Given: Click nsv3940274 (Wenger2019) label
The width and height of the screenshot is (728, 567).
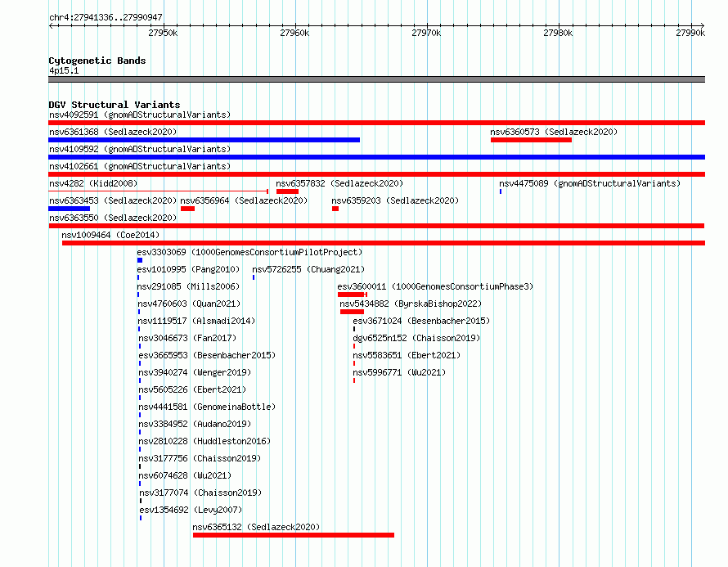Looking at the screenshot, I should [195, 372].
